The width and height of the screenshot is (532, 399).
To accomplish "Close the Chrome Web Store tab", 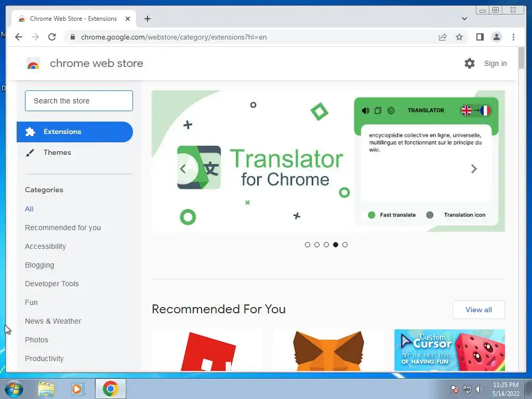I will pyautogui.click(x=128, y=19).
